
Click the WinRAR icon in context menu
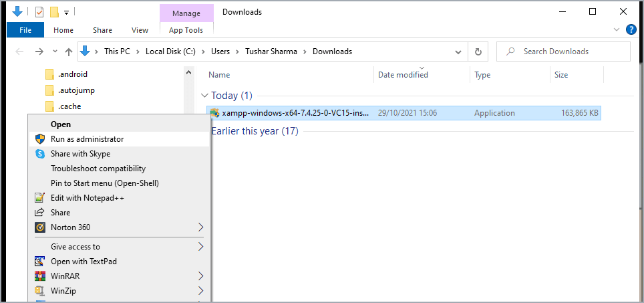coord(40,276)
